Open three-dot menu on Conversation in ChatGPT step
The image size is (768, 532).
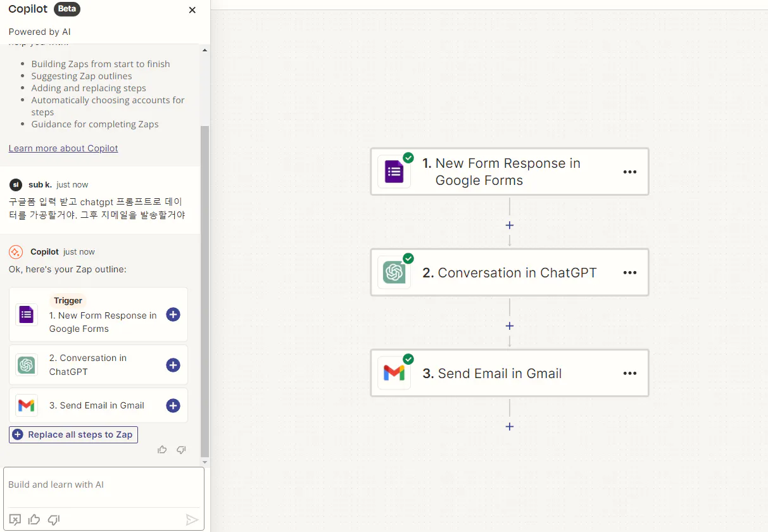[x=629, y=272]
